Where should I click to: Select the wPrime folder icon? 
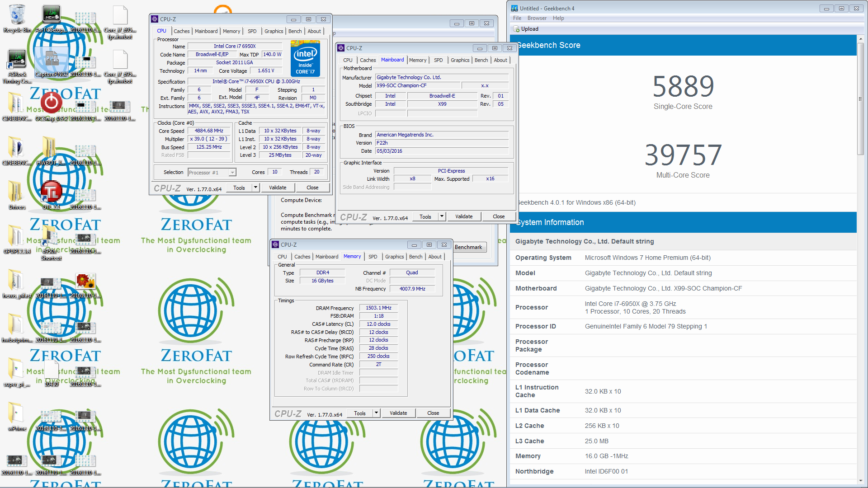coord(15,413)
